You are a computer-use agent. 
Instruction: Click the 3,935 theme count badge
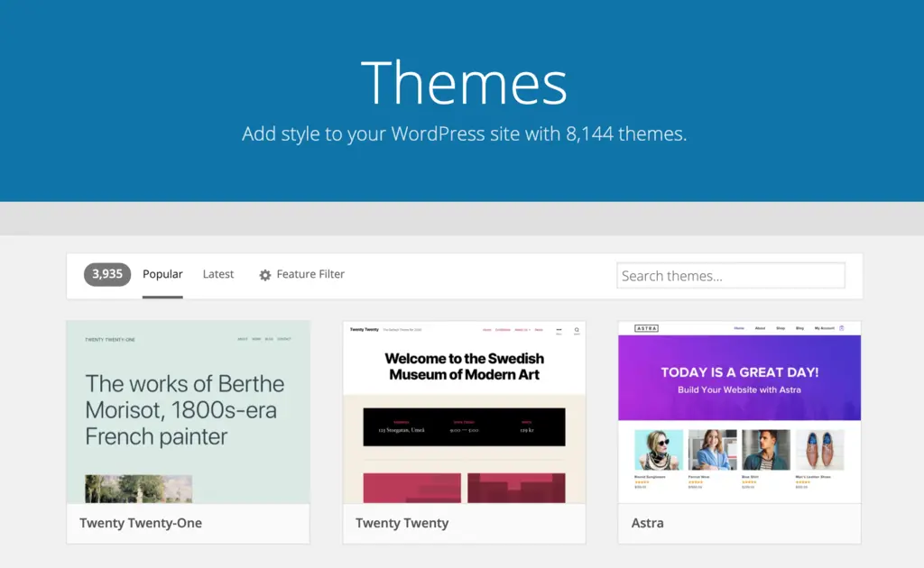point(107,274)
